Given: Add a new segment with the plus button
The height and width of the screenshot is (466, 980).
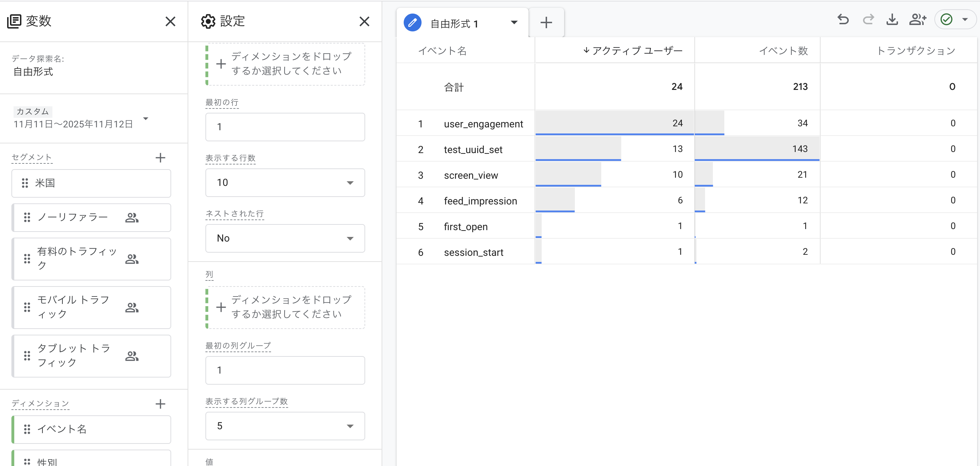Looking at the screenshot, I should 160,158.
